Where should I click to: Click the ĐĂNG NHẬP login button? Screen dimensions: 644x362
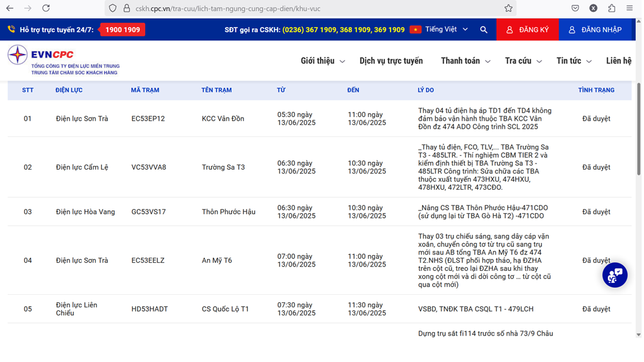(595, 30)
